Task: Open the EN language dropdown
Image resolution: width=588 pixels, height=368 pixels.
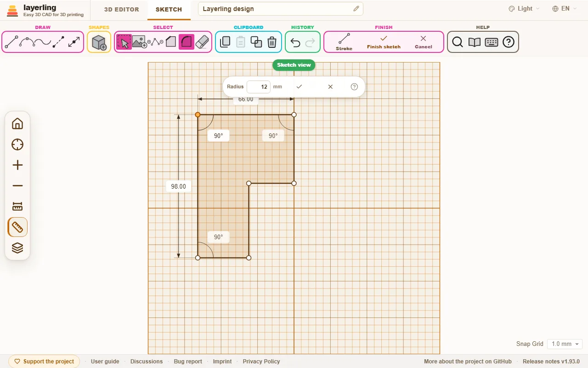Action: click(x=565, y=9)
